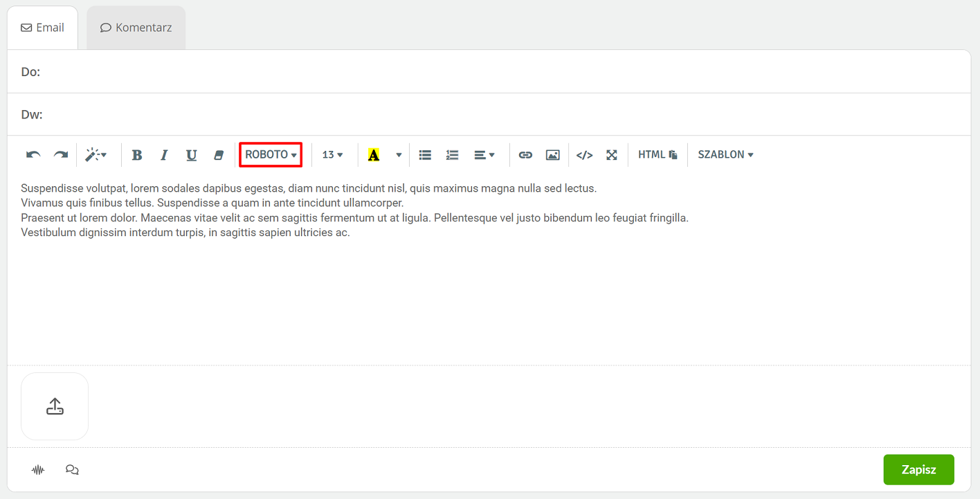
Task: Click into the Dw copy recipient field
Action: click(x=489, y=114)
